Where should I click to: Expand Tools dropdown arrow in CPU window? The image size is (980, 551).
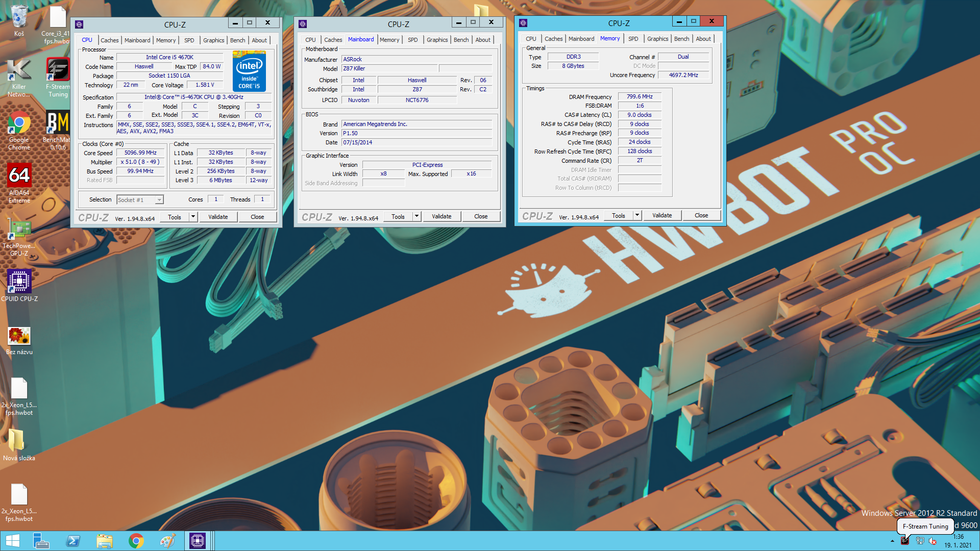pyautogui.click(x=193, y=217)
